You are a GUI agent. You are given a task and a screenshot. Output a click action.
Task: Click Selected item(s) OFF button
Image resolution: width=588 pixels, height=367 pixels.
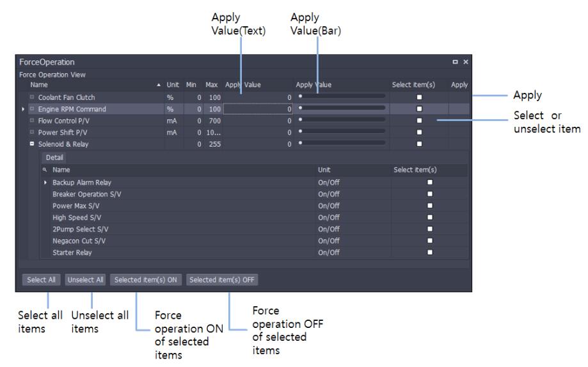pos(221,279)
